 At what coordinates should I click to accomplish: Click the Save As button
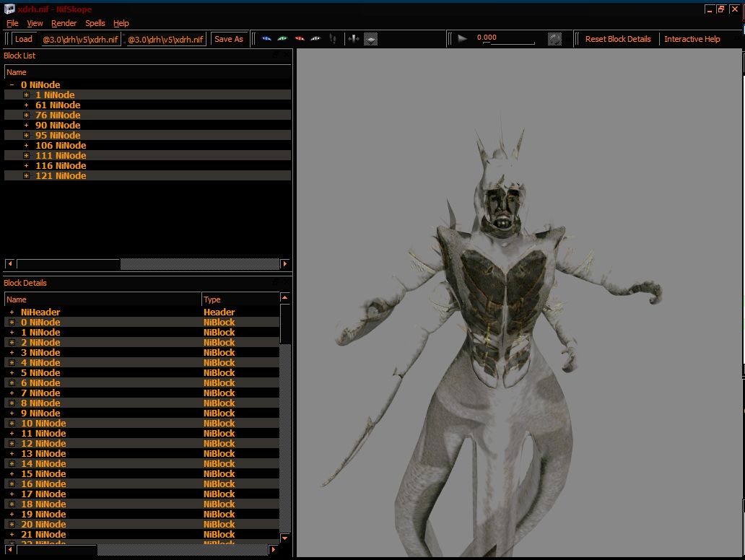click(229, 39)
